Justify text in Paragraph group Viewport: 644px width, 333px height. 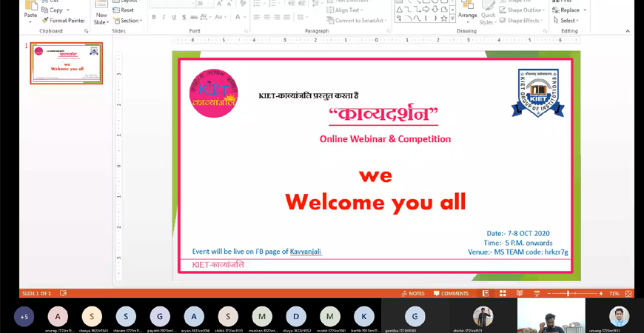click(x=286, y=17)
